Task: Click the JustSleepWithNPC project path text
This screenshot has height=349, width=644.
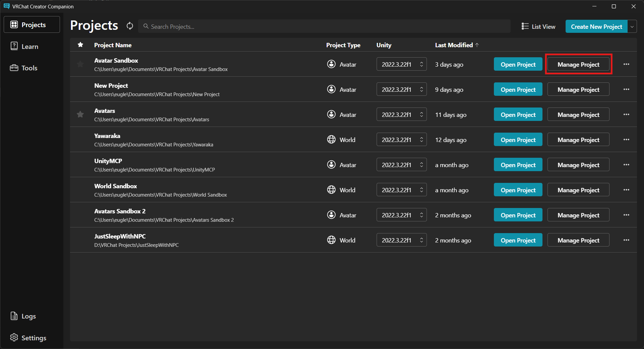Action: (x=136, y=245)
